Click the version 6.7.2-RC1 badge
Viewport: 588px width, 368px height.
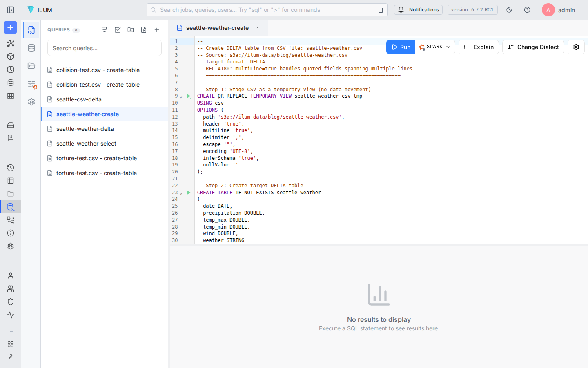[472, 10]
